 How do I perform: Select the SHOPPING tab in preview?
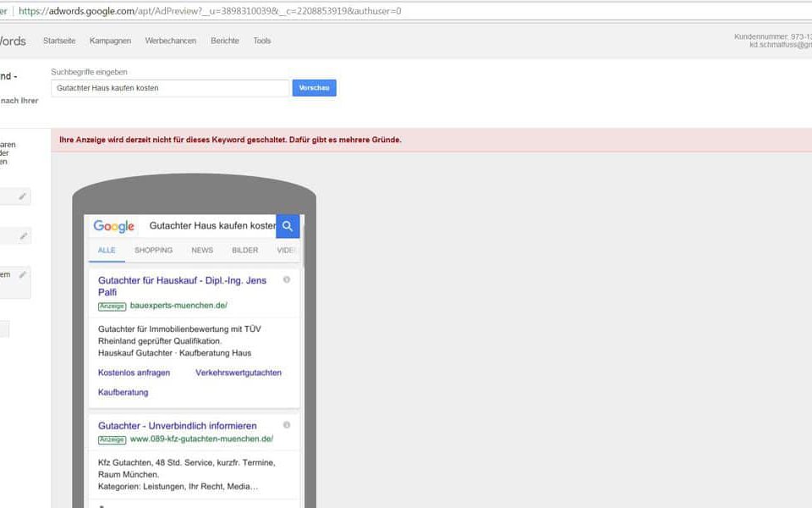click(153, 251)
